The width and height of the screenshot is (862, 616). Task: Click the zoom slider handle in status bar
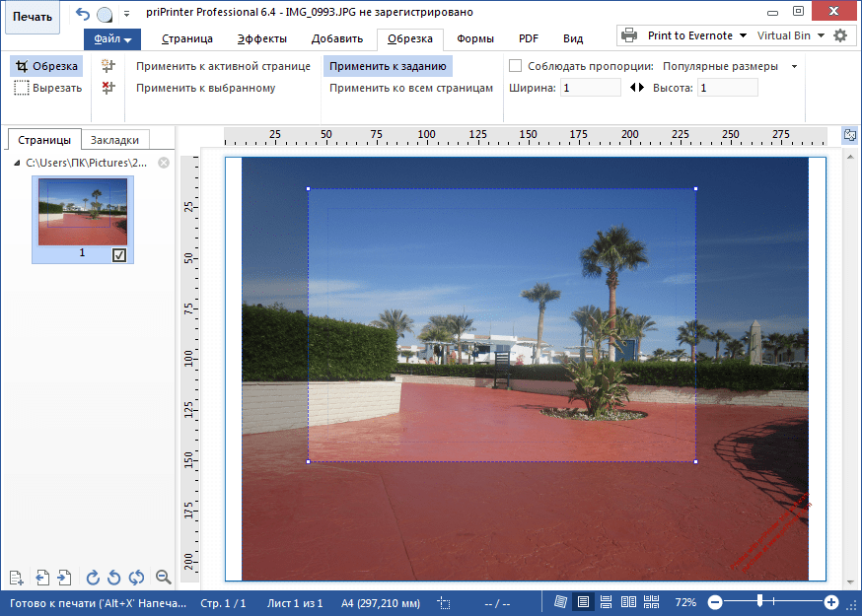click(x=758, y=602)
